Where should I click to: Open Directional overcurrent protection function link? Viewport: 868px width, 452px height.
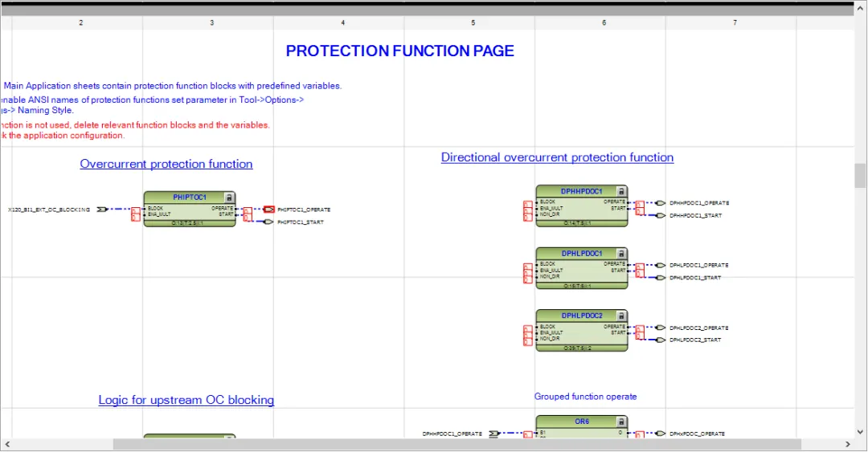pos(557,157)
